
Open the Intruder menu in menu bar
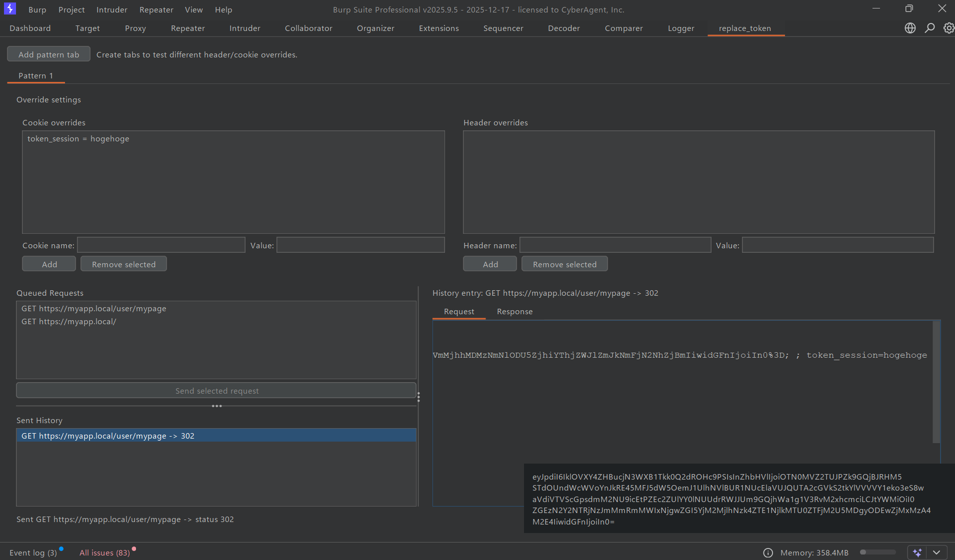pos(112,9)
